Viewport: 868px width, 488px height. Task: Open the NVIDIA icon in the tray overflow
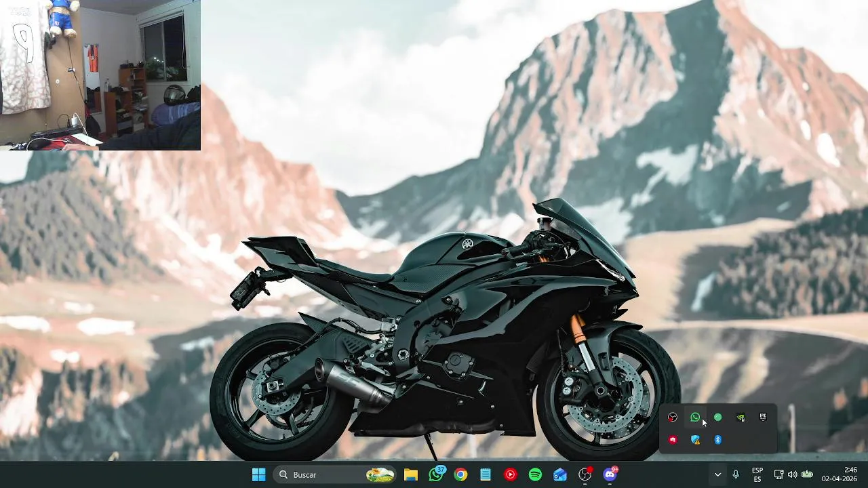[741, 418]
